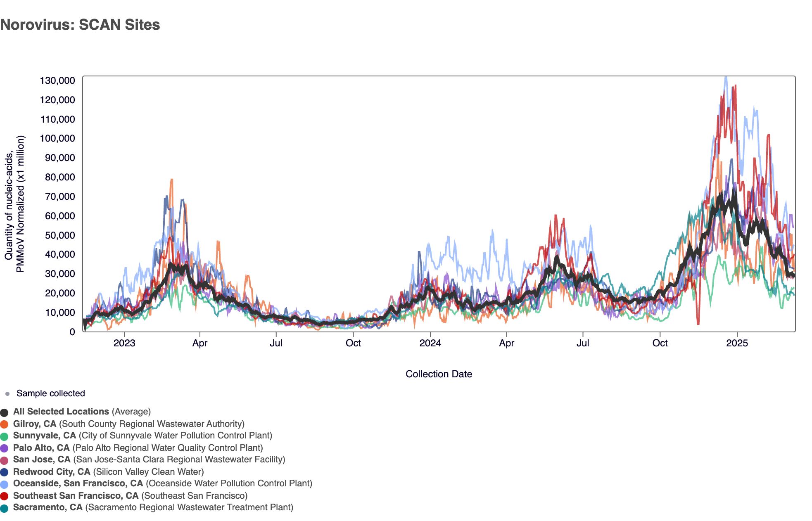Click the light-blue Oceanside legend dot

[4, 484]
